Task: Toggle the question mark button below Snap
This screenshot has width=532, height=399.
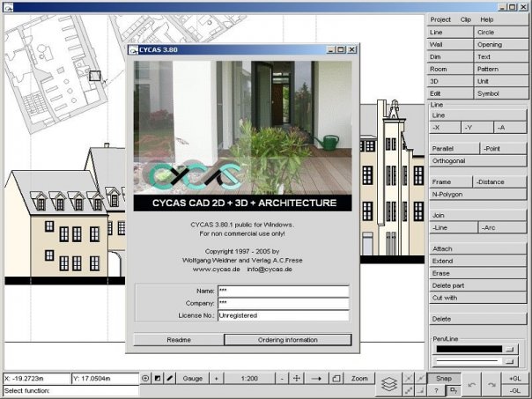Action: (436, 390)
